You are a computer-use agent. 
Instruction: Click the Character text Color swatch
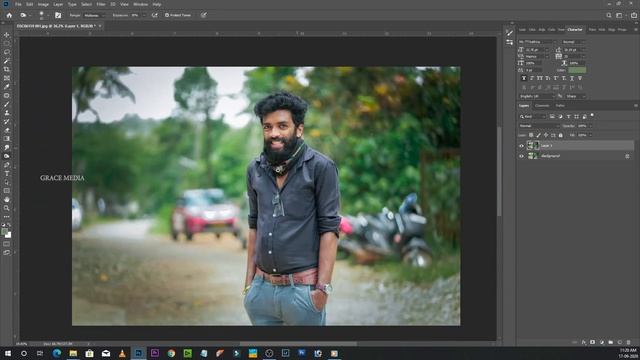pos(577,70)
